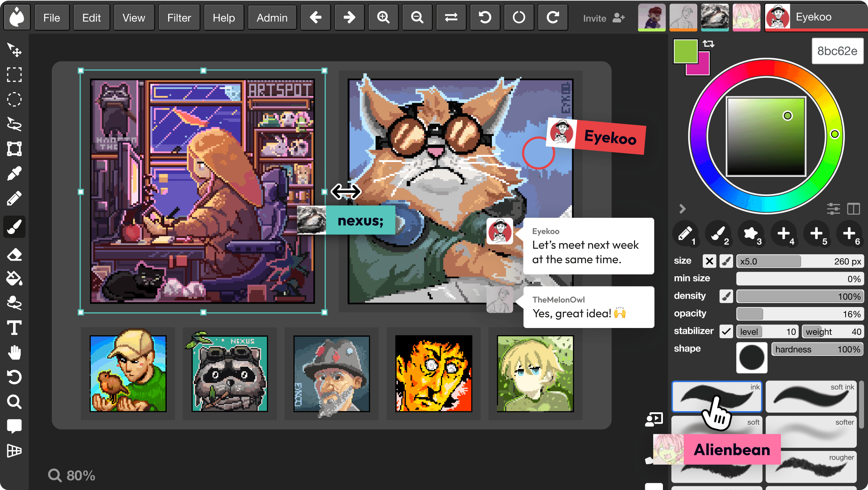Select the Hand pan tool
Screen dimensions: 868x490
pos(14,353)
